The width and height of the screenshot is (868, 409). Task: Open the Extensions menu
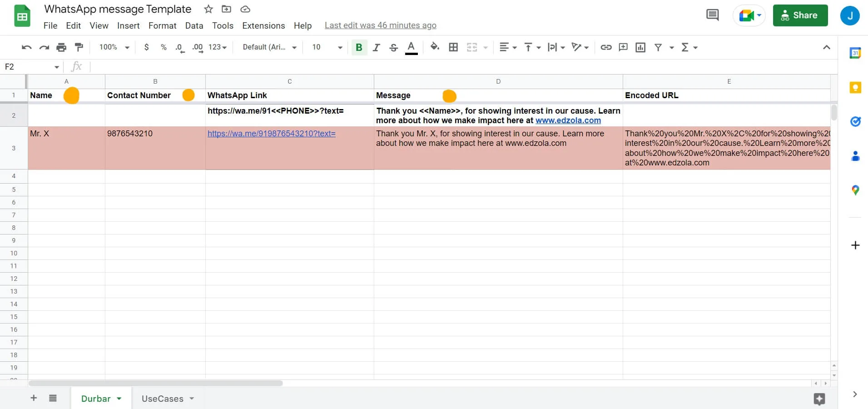coord(263,25)
